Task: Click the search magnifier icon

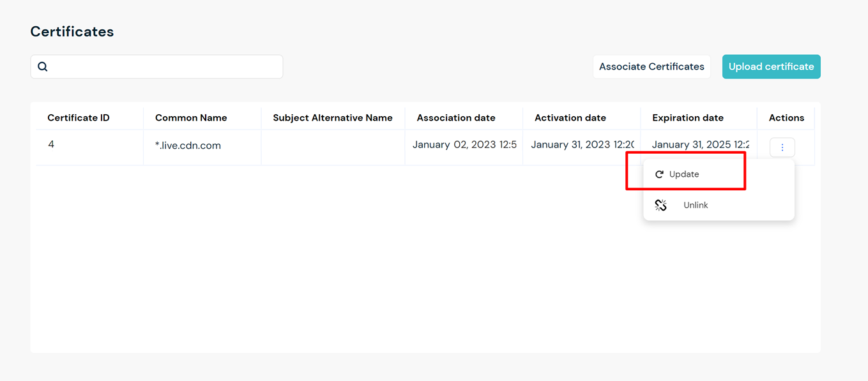Action: (43, 66)
